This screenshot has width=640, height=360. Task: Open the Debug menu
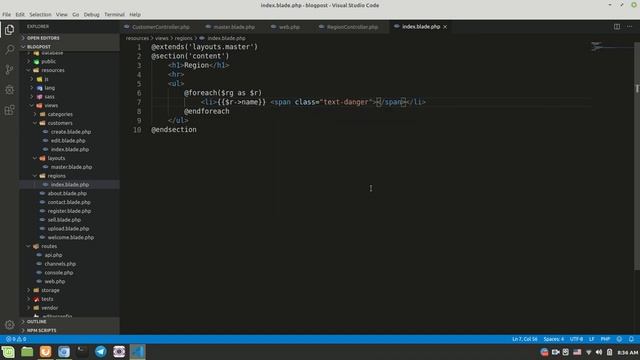(91, 14)
